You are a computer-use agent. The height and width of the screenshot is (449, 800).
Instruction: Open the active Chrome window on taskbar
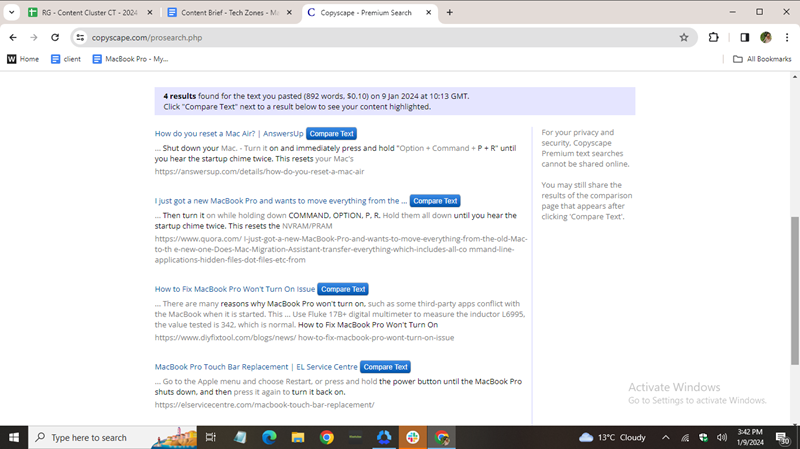click(x=442, y=437)
